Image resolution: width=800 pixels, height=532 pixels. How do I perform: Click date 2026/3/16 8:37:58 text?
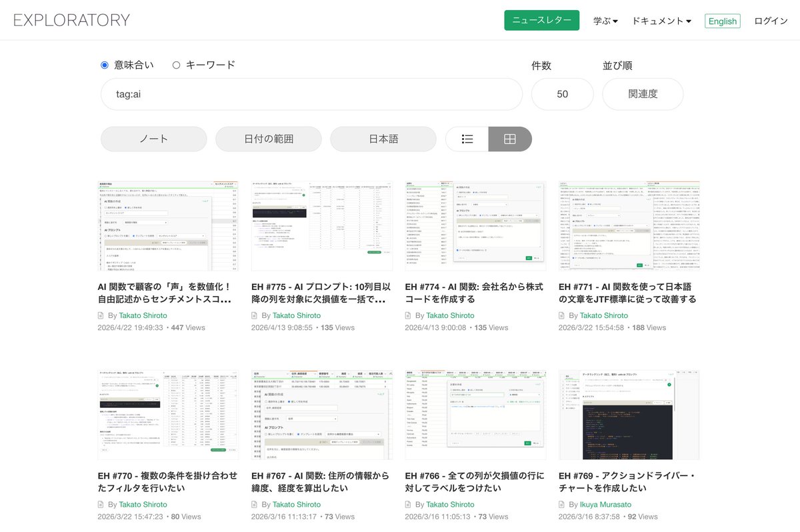click(x=589, y=516)
